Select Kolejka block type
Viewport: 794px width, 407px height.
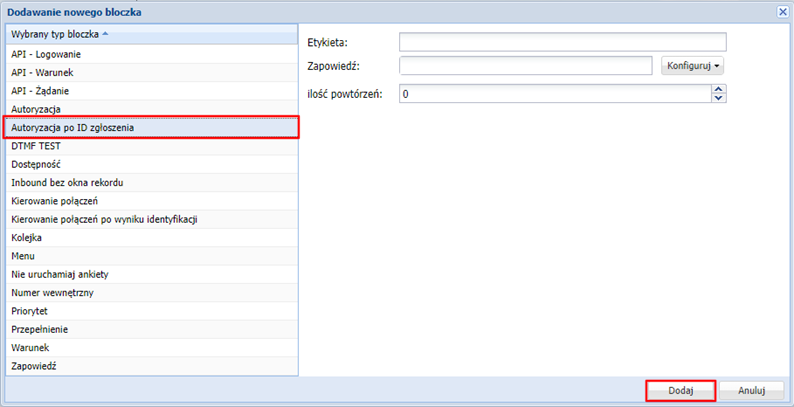(x=152, y=238)
